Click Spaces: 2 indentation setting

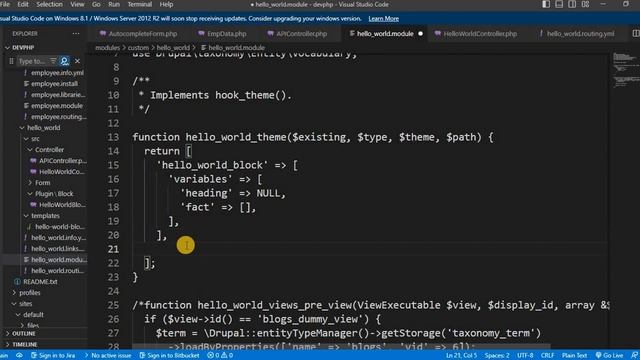pos(497,356)
